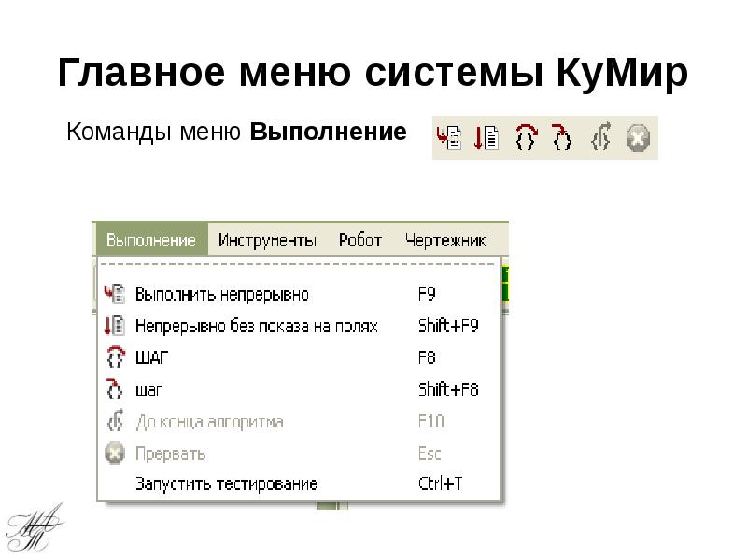Click the dashed tear-off line of menu
This screenshot has width=747, height=560.
299,263
